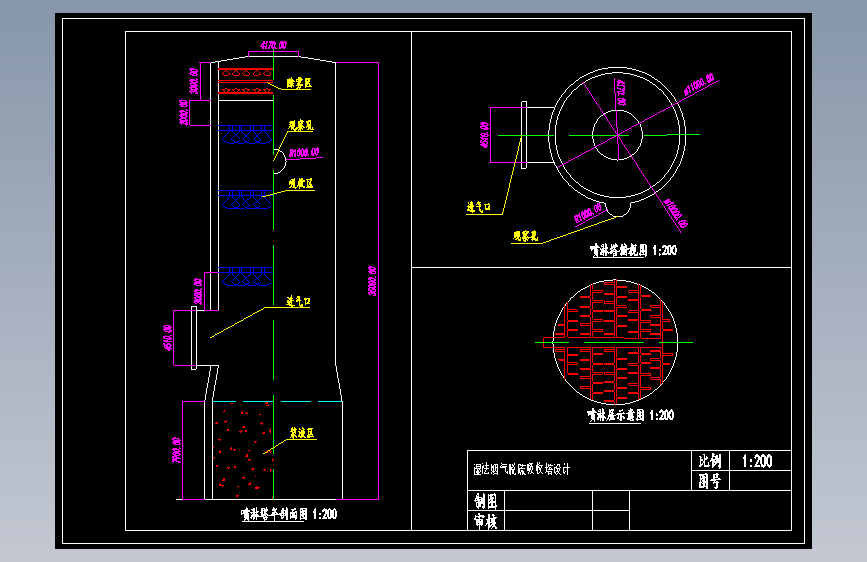Select the red spray layer circle diagram
The width and height of the screenshot is (867, 562).
click(615, 342)
